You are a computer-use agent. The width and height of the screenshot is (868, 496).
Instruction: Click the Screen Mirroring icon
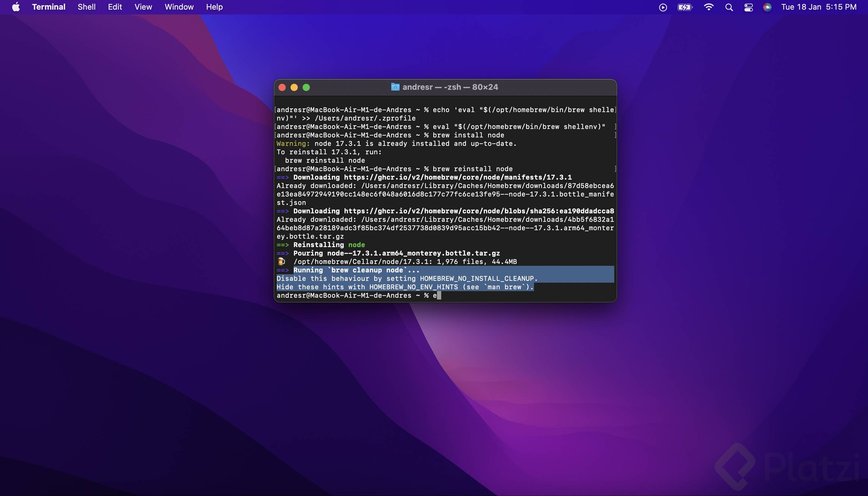tap(663, 7)
